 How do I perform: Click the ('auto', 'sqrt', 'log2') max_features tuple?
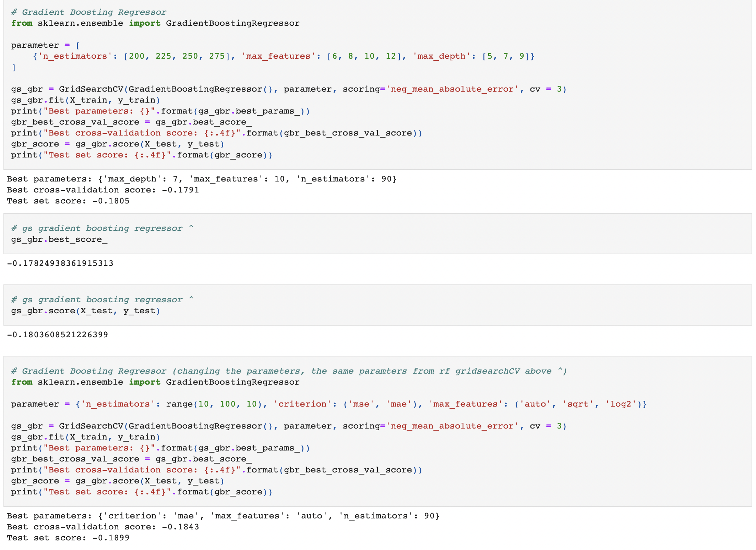pyautogui.click(x=578, y=404)
